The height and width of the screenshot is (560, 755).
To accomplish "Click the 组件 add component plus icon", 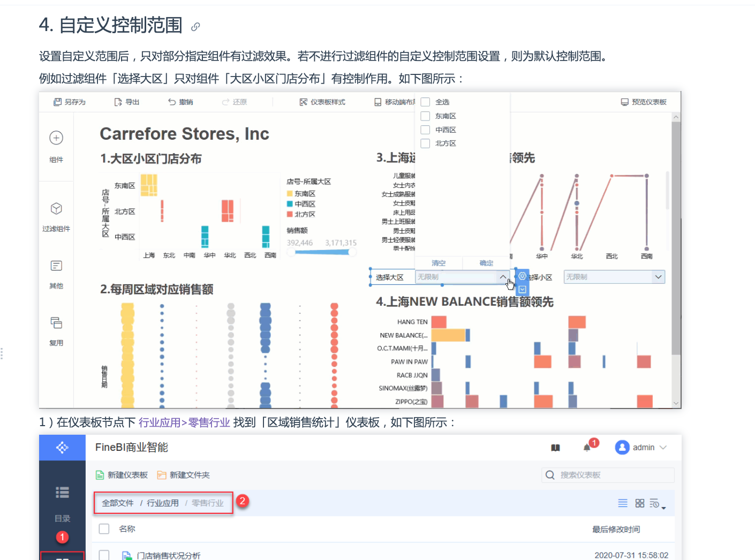I will (56, 138).
